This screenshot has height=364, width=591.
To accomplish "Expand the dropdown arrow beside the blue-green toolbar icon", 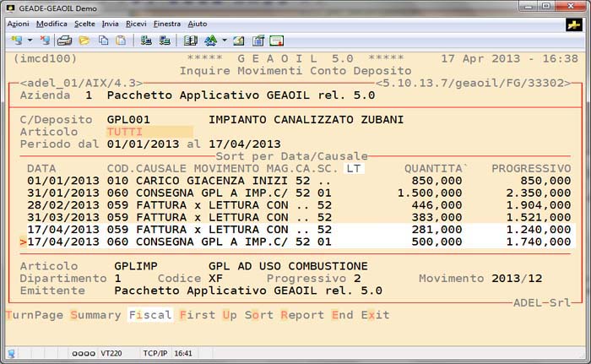I will (223, 40).
